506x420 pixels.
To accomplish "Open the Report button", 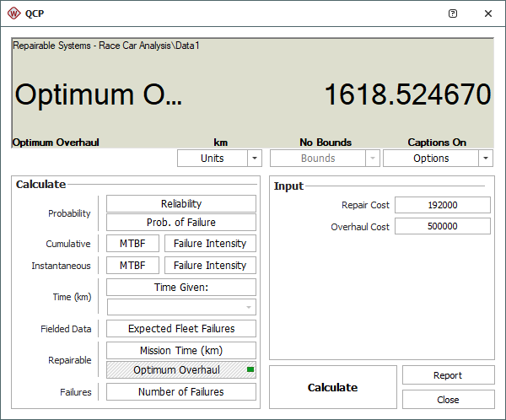I will click(448, 375).
